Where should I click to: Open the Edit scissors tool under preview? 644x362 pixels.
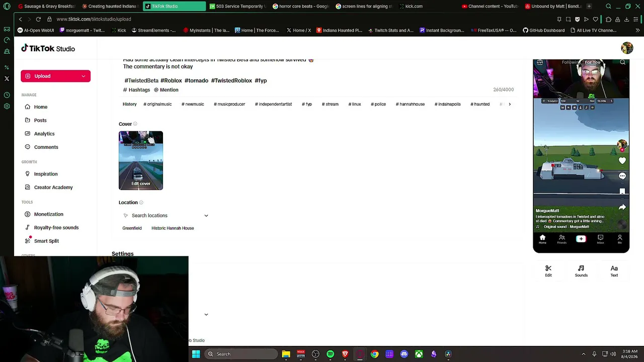coord(548,271)
